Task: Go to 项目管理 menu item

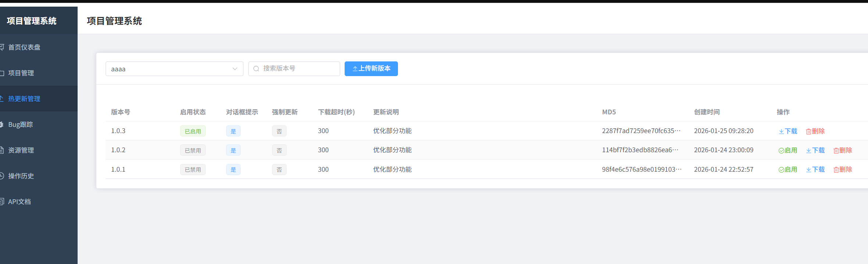Action: pyautogui.click(x=21, y=73)
